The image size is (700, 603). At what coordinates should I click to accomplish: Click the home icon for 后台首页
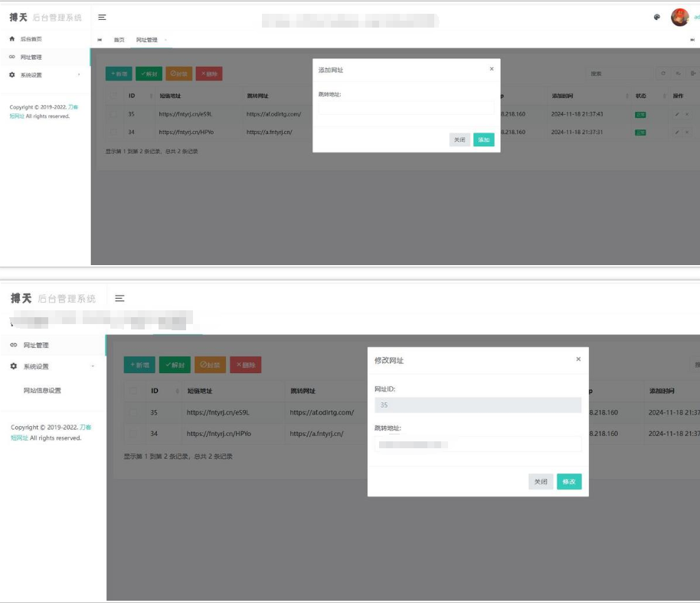[x=11, y=39]
